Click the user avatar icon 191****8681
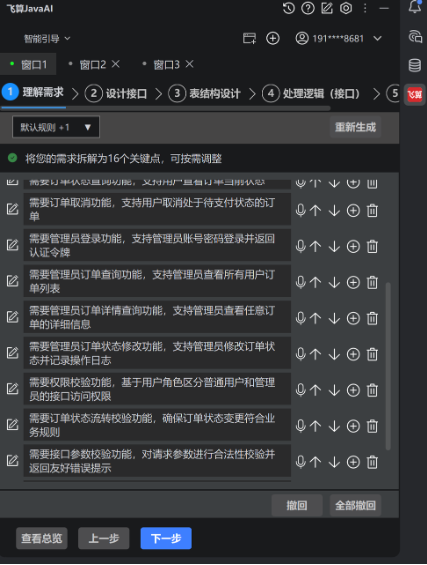This screenshot has height=565, width=427. 302,38
